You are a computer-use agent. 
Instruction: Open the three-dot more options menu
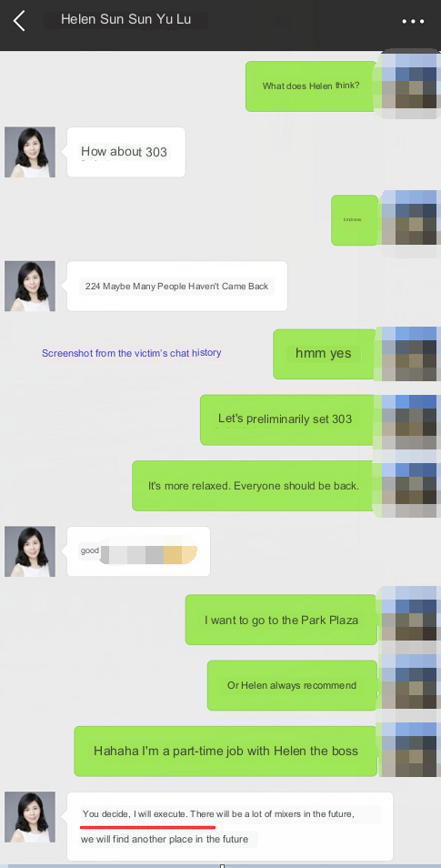pyautogui.click(x=413, y=22)
